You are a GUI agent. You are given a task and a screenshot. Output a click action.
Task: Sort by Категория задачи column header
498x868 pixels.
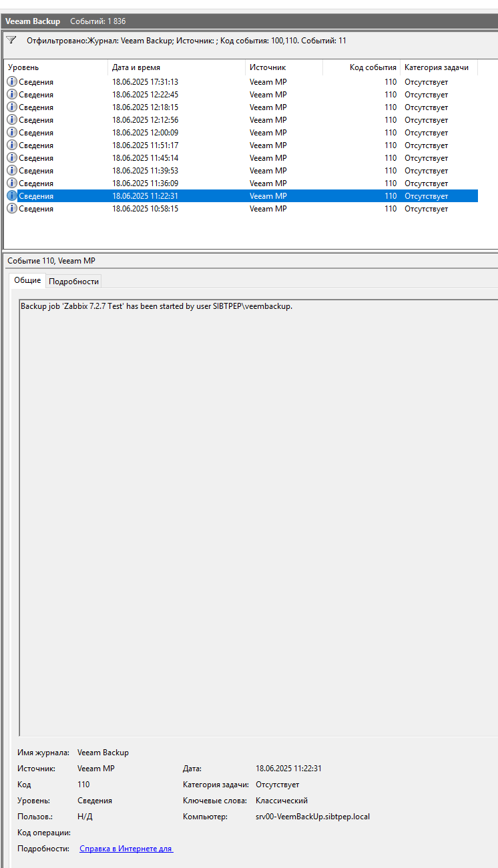[439, 67]
